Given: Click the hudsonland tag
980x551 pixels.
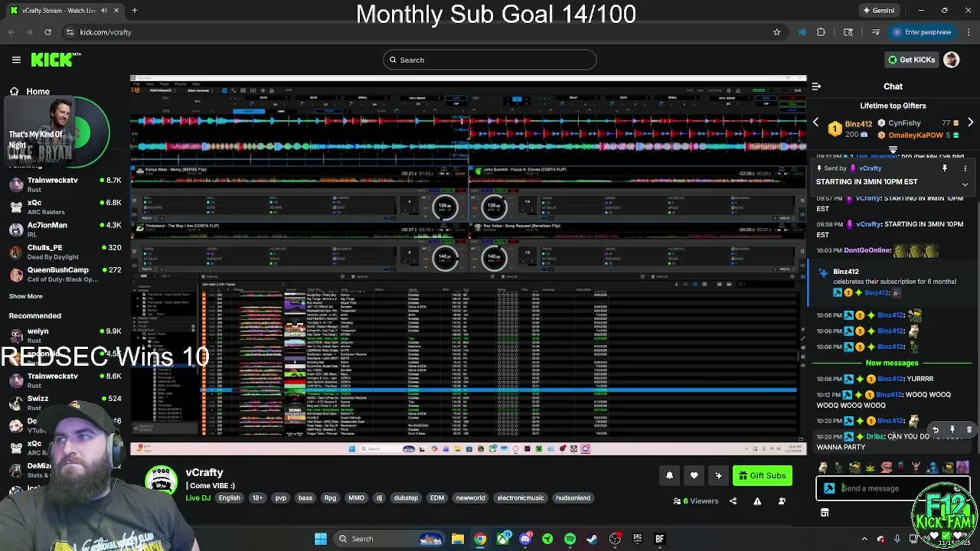Looking at the screenshot, I should (x=573, y=498).
